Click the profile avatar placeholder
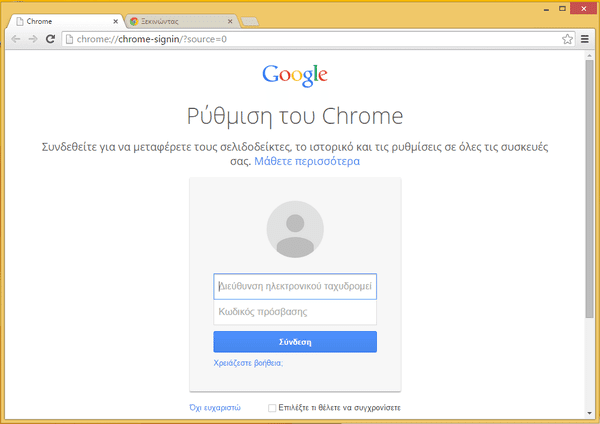This screenshot has height=424, width=600. tap(295, 229)
